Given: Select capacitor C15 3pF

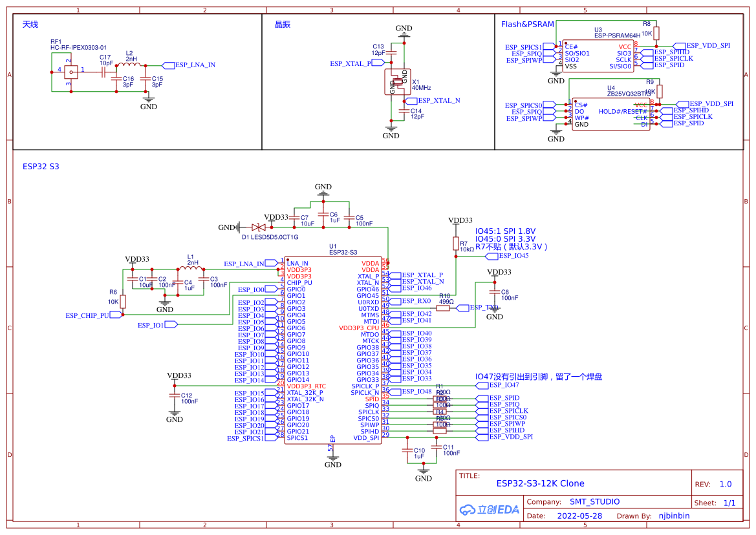Looking at the screenshot, I should pos(145,78).
